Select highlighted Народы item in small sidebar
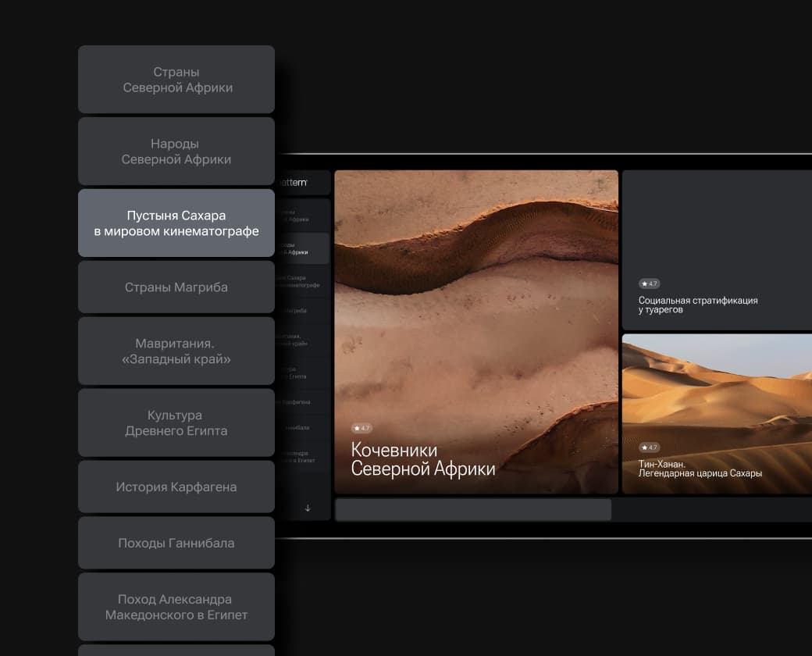The height and width of the screenshot is (656, 812). [x=302, y=248]
